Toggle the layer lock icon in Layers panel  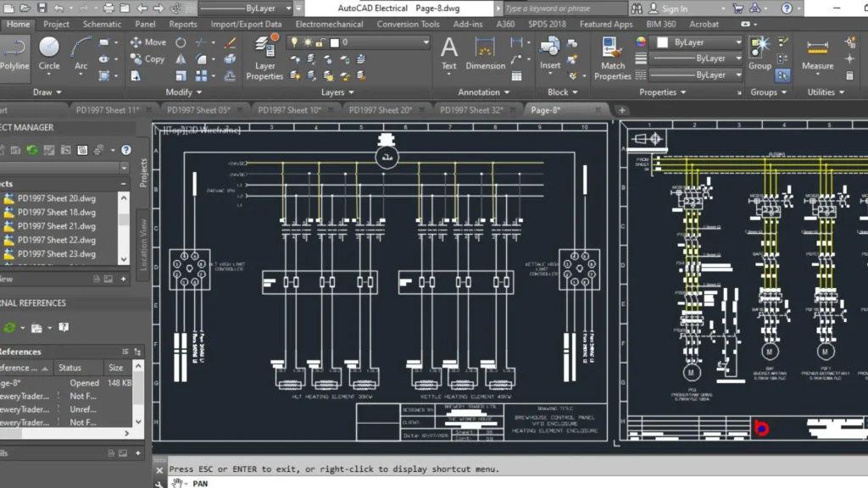(320, 41)
